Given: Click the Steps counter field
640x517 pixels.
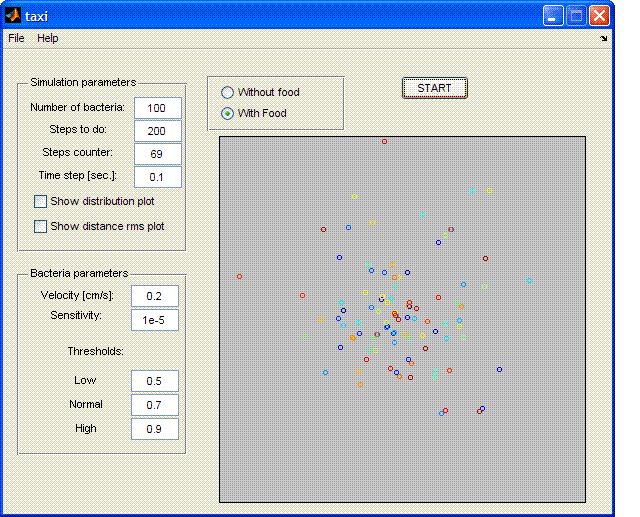Looking at the screenshot, I should coord(158,154).
